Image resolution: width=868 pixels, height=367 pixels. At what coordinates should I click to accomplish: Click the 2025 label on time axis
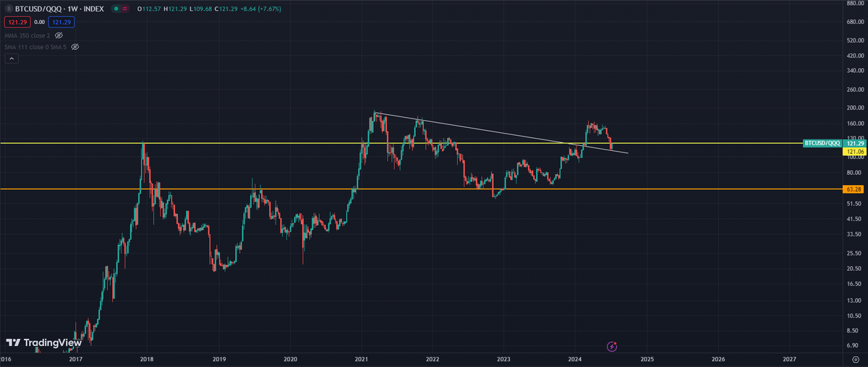pos(647,358)
